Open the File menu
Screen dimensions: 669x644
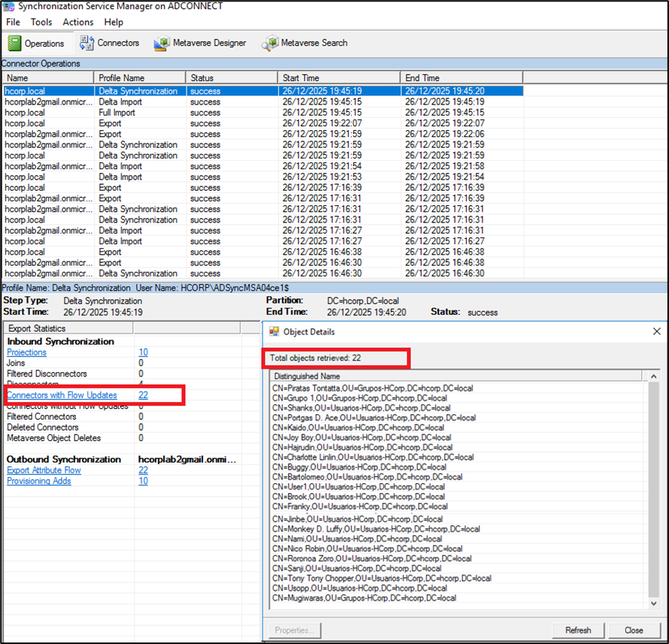(13, 23)
